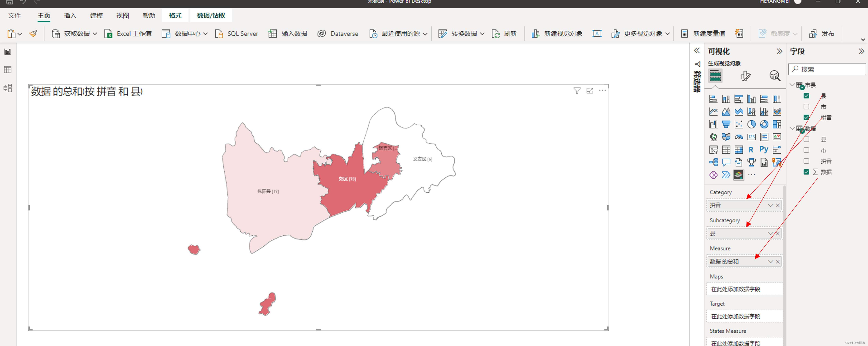
Task: Check the 市 field under 市县 table
Action: [x=806, y=107]
